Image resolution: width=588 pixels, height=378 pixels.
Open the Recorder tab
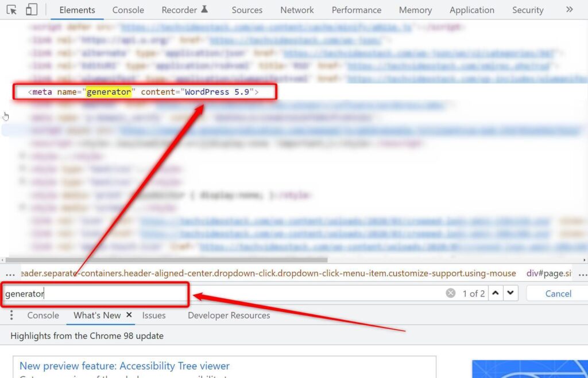pyautogui.click(x=184, y=10)
